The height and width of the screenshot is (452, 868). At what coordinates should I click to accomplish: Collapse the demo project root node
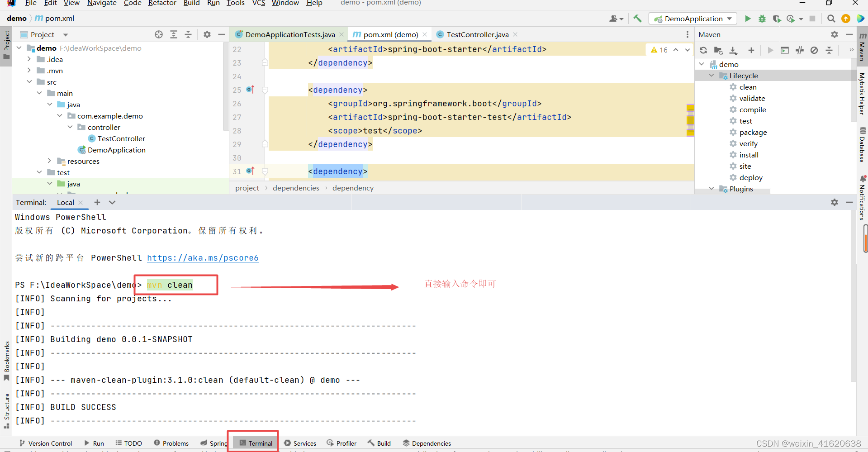pos(19,48)
